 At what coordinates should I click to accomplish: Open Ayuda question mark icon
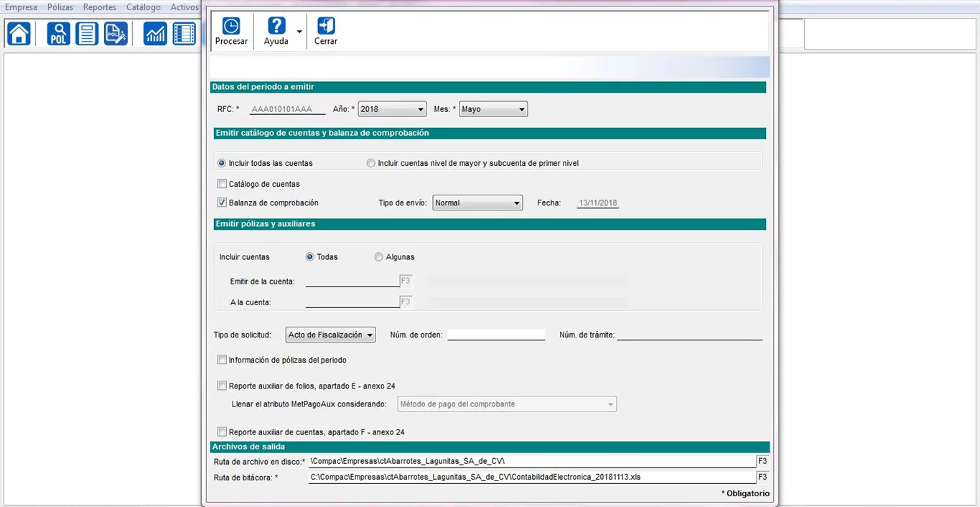276,27
